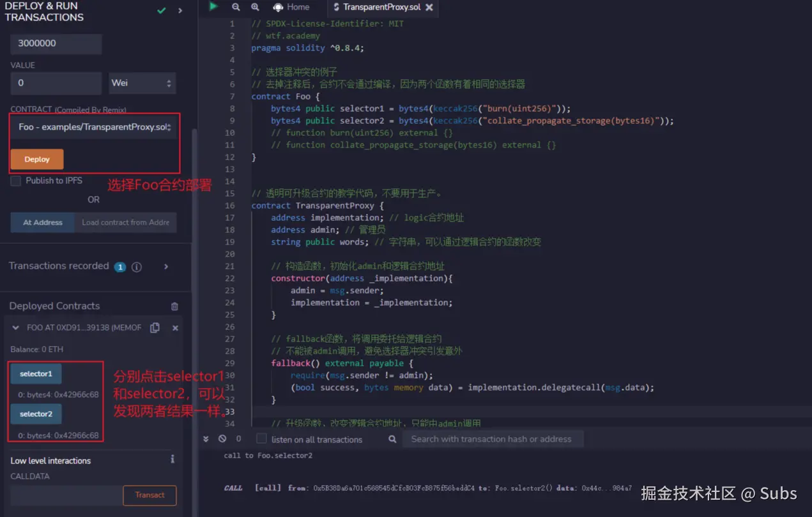812x517 pixels.
Task: Open the Home tab
Action: tap(291, 7)
